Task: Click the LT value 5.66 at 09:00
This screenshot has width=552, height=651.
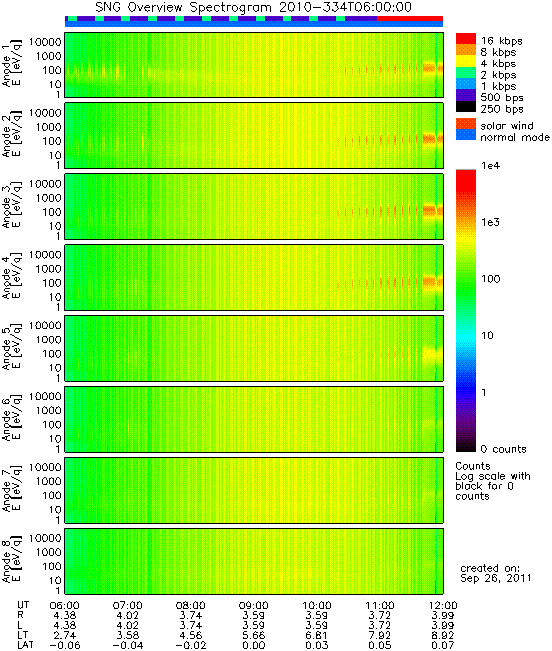Action: coord(254,635)
